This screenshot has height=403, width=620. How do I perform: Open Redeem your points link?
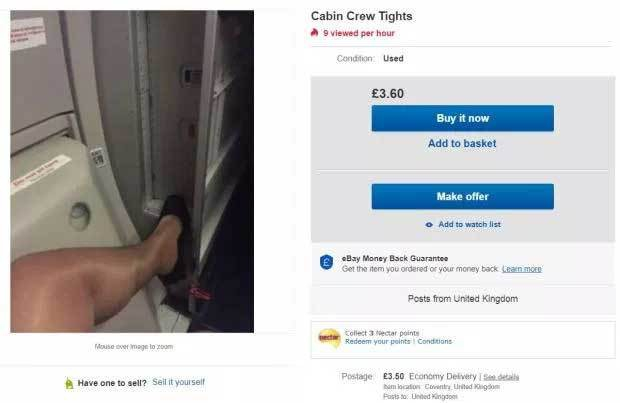pos(377,341)
